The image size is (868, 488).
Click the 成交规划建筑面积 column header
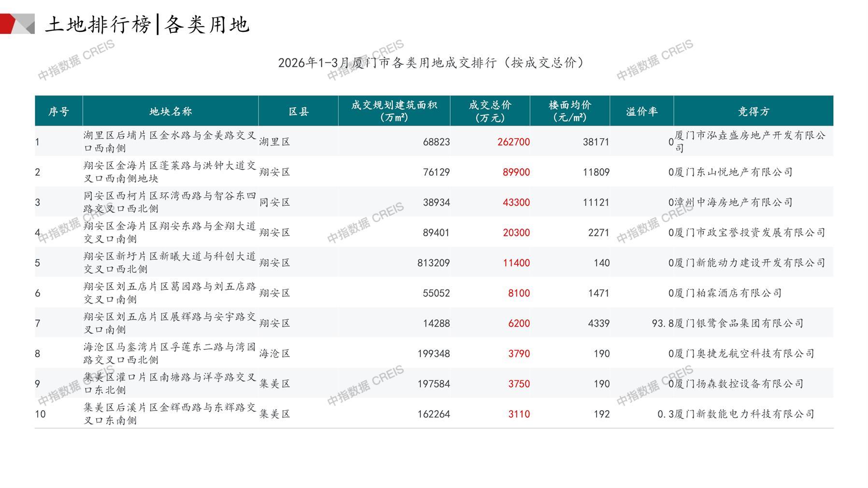tap(394, 112)
